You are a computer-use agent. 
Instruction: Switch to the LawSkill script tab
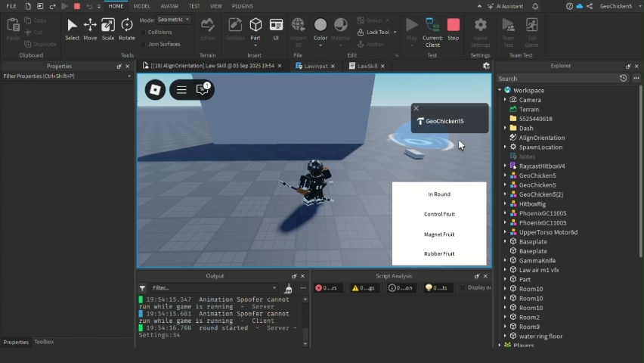pos(367,66)
